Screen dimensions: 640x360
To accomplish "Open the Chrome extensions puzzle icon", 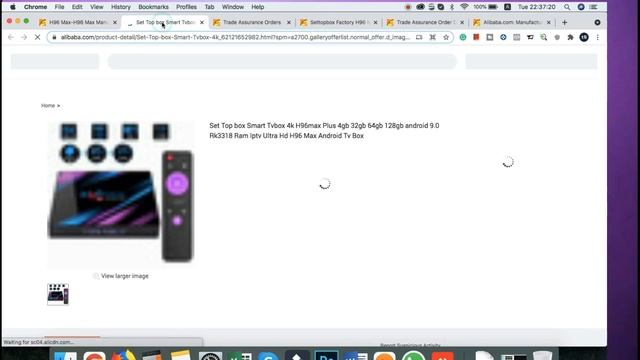I will [x=570, y=37].
